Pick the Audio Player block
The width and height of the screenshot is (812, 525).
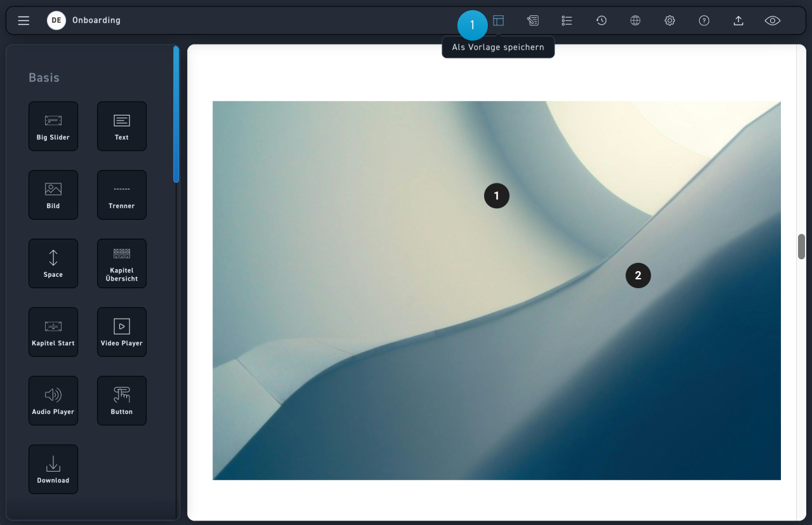click(53, 401)
